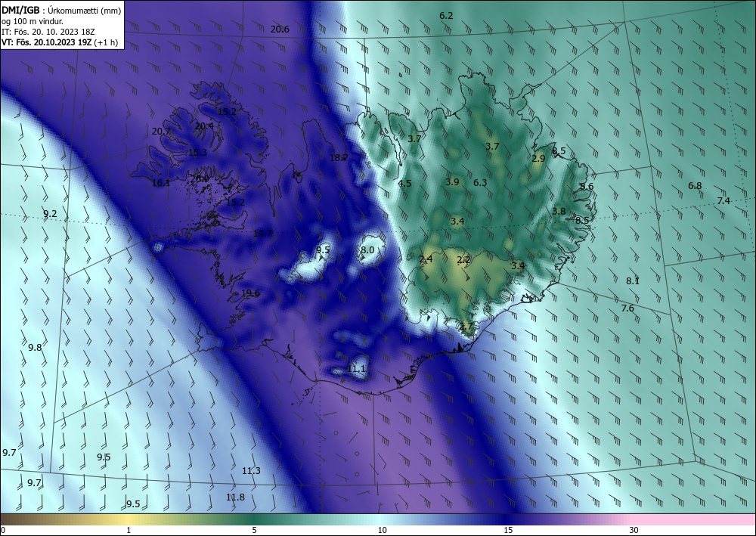Image resolution: width=756 pixels, height=536 pixels.
Task: Click the 9.8 value over the western sea
Action: click(x=35, y=347)
